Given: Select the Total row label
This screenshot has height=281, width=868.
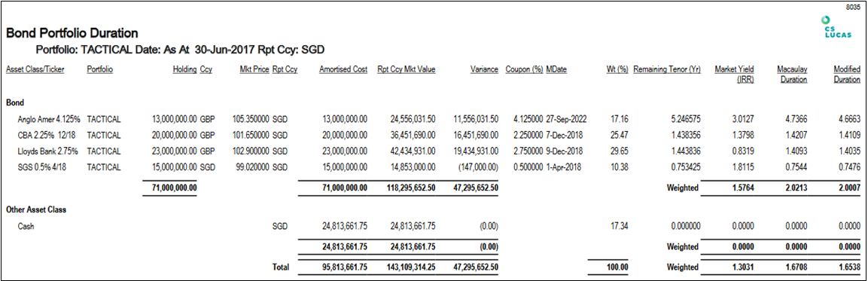Looking at the screenshot, I should [x=281, y=267].
